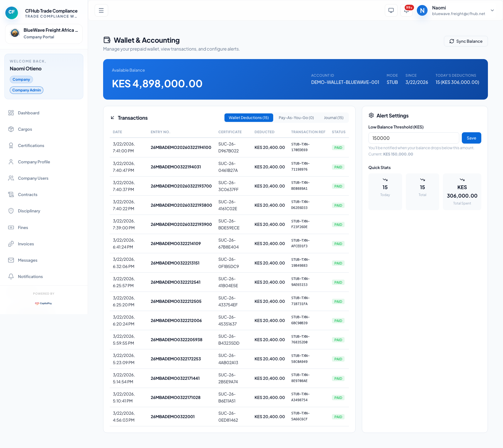Edit the Low Balance Threshold value field
The height and width of the screenshot is (448, 503).
[x=413, y=138]
